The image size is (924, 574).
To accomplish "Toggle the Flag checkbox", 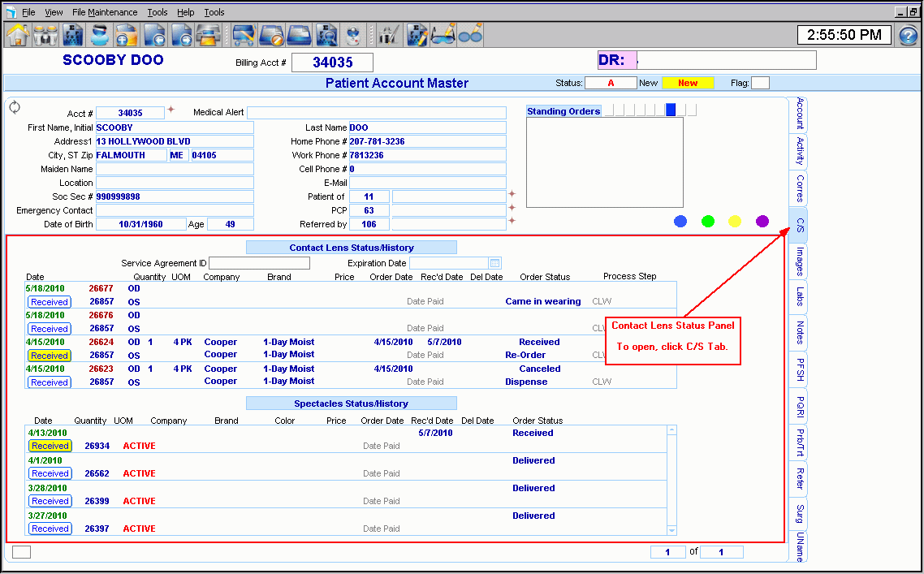I will click(760, 83).
